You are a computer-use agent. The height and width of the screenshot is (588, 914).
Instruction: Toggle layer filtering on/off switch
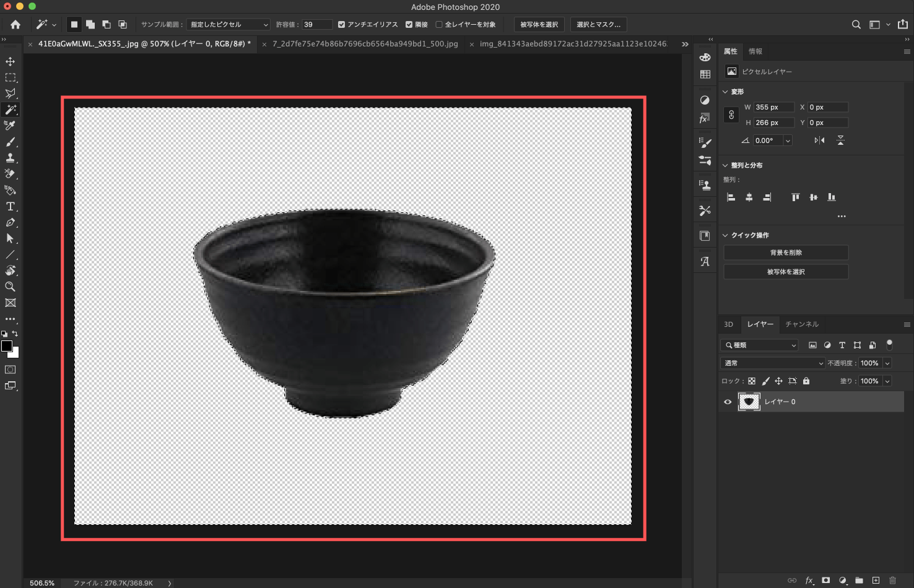click(889, 344)
